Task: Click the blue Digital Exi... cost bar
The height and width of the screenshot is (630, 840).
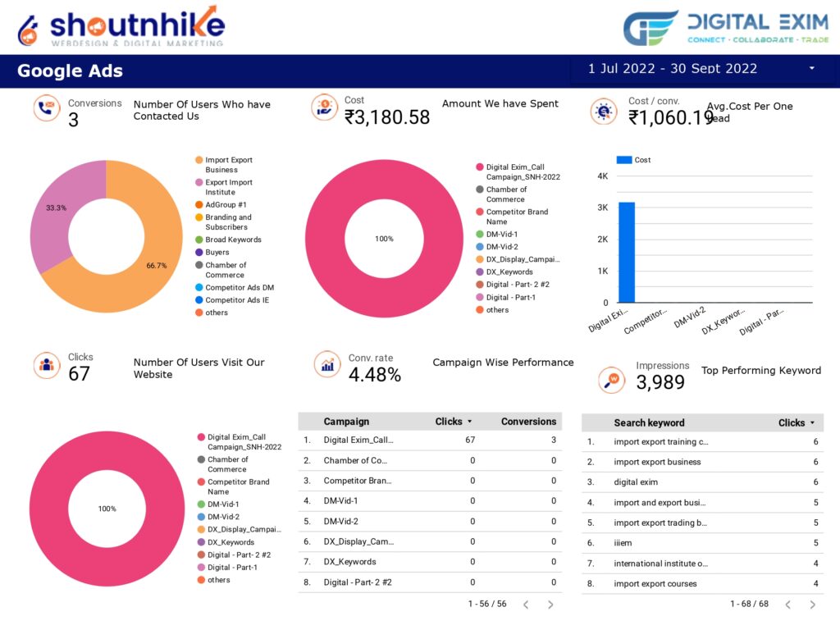Action: click(x=627, y=253)
